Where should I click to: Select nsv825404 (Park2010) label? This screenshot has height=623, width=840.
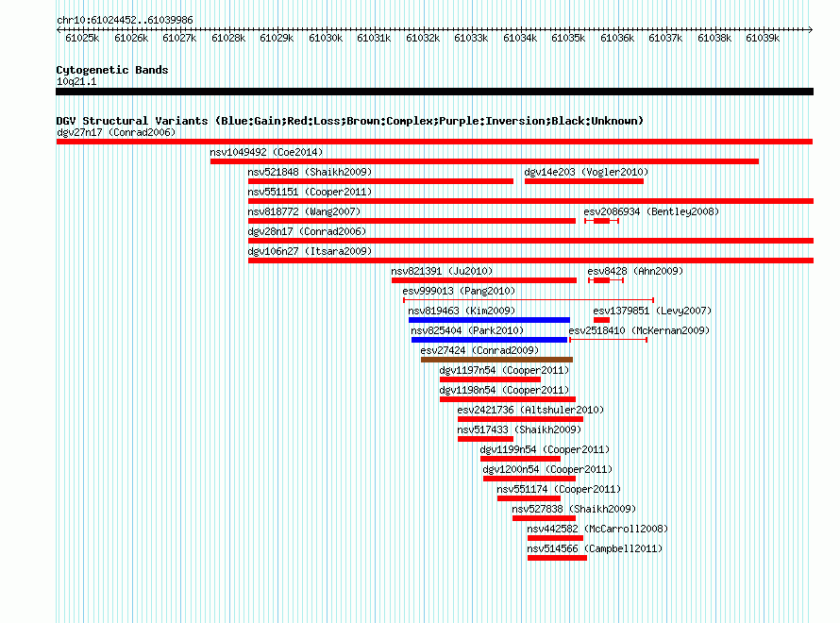point(467,330)
